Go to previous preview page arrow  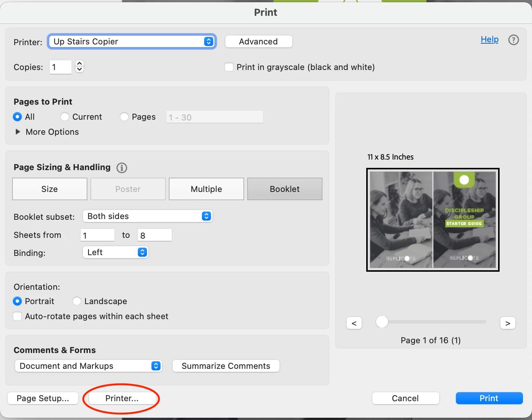point(354,323)
